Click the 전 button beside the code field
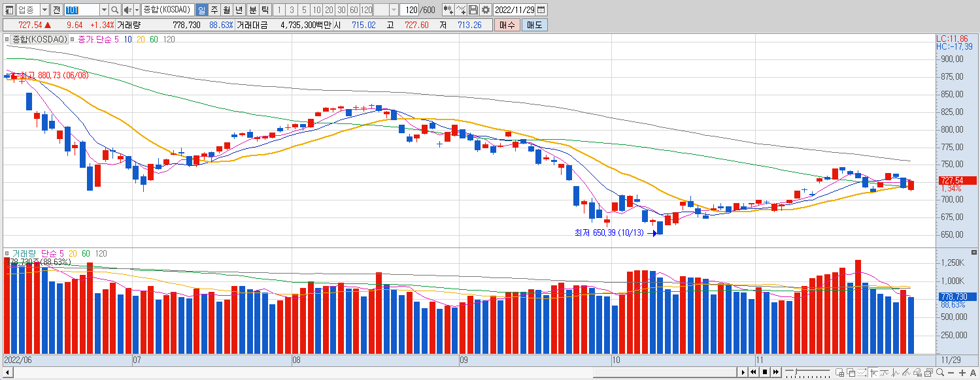Viewport: 980px width, 380px height. click(x=56, y=10)
